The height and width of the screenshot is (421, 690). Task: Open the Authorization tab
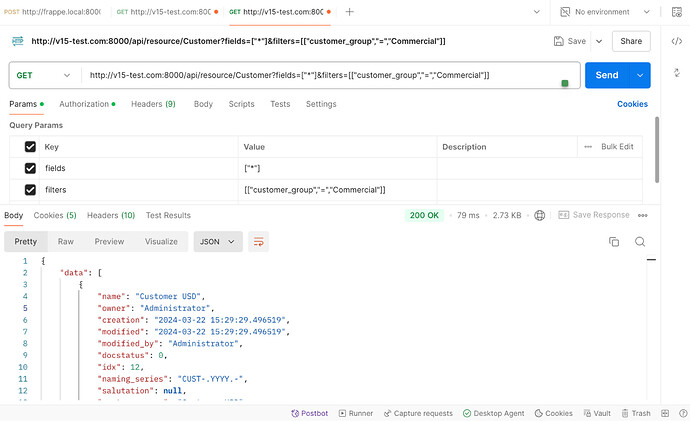coord(87,104)
